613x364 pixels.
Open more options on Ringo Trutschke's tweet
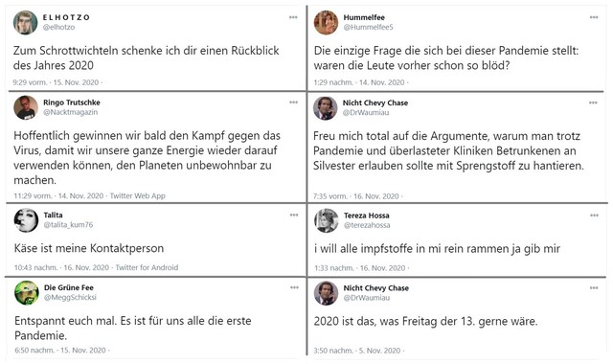click(x=294, y=102)
